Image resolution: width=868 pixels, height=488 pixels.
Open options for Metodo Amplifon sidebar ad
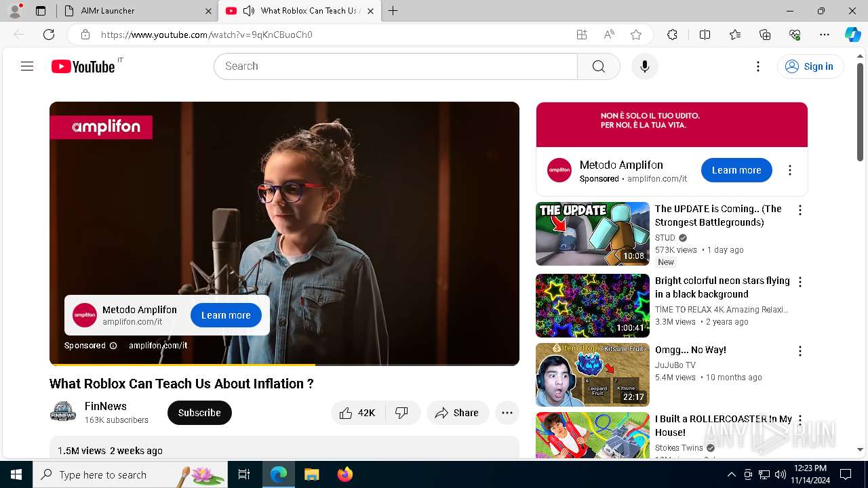(x=789, y=170)
